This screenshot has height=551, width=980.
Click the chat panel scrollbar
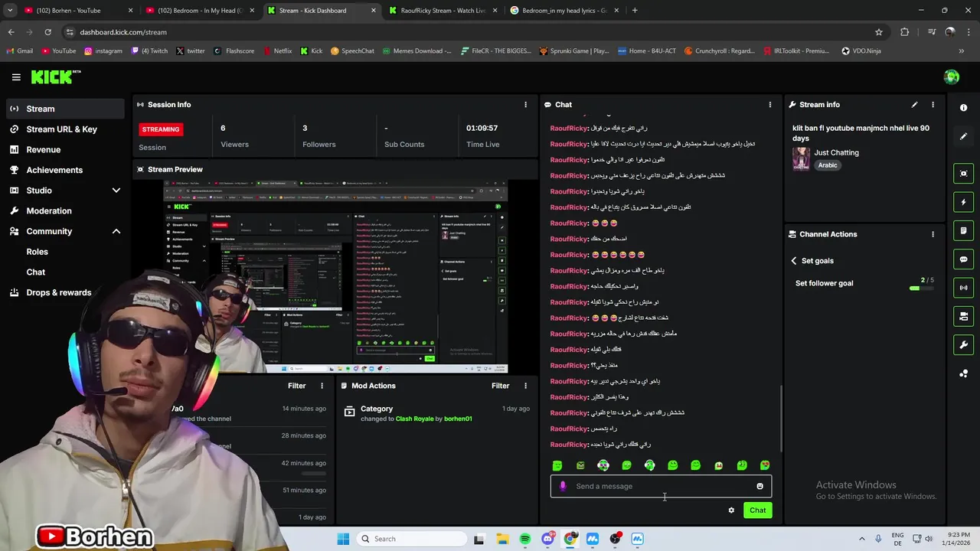click(781, 417)
